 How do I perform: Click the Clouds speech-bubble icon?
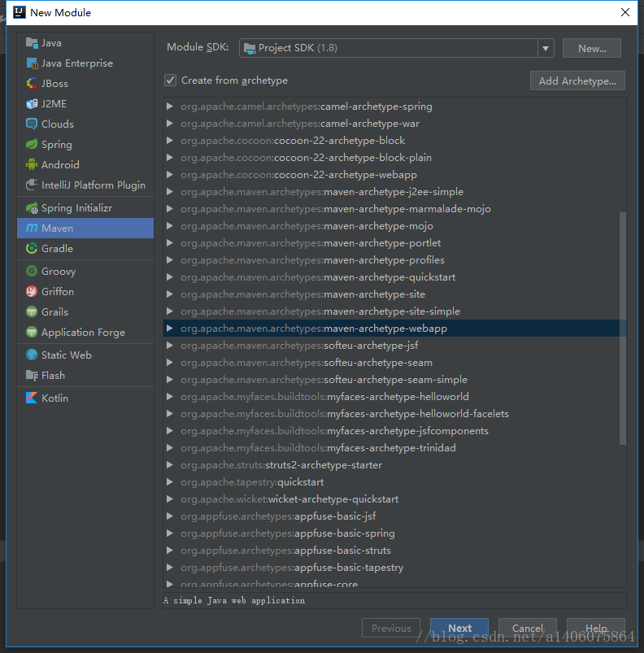coord(32,124)
